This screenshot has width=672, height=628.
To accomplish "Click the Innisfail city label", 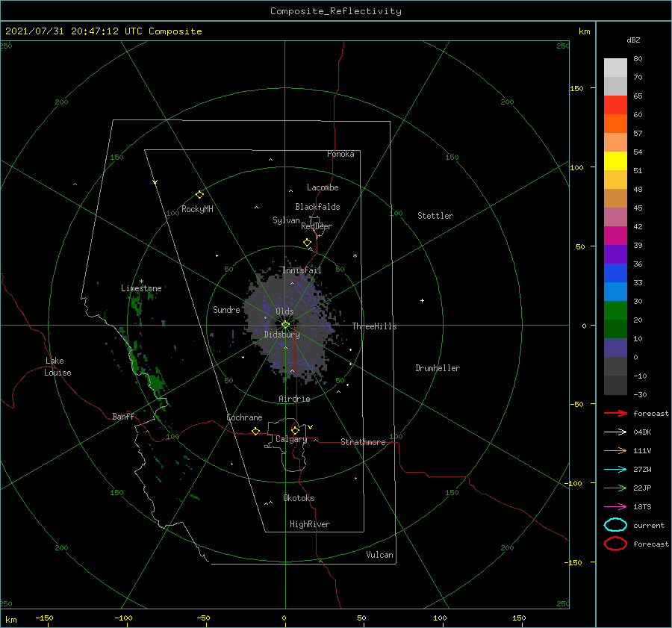I will pos(302,270).
